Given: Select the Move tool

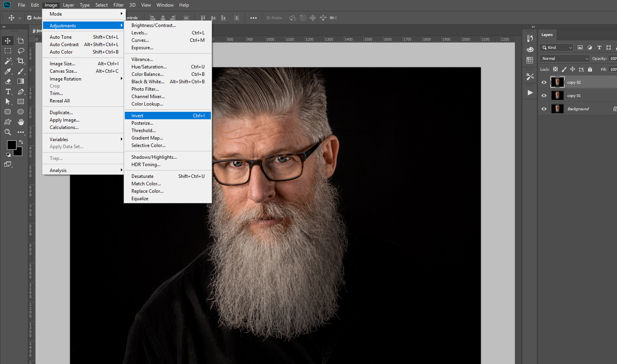Looking at the screenshot, I should point(8,41).
